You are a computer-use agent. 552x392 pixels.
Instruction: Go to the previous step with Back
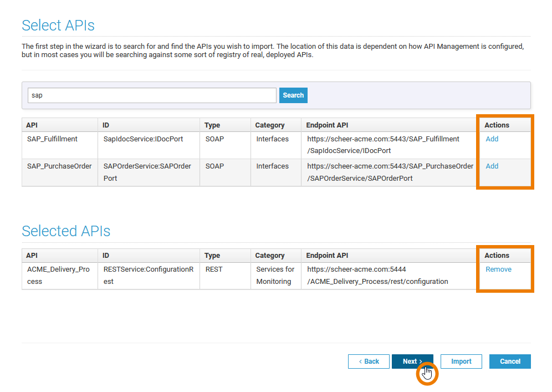369,362
